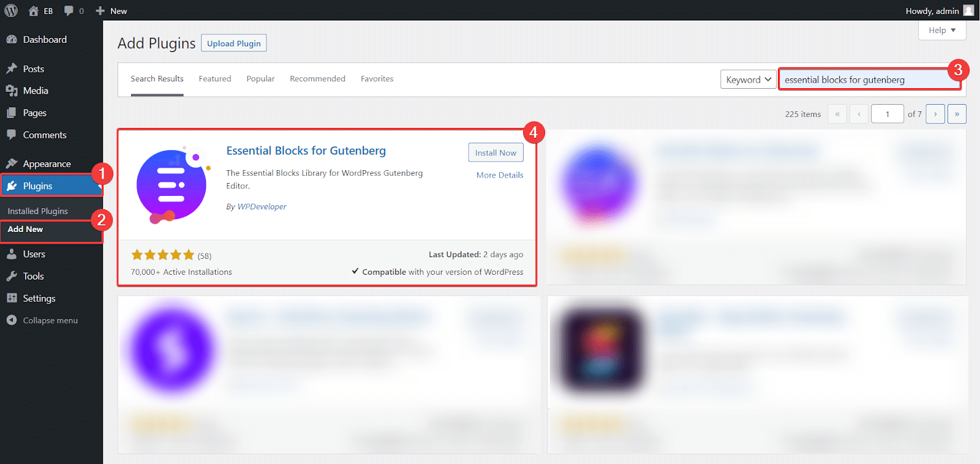Click the Users person icon
The image size is (980, 464).
12,254
